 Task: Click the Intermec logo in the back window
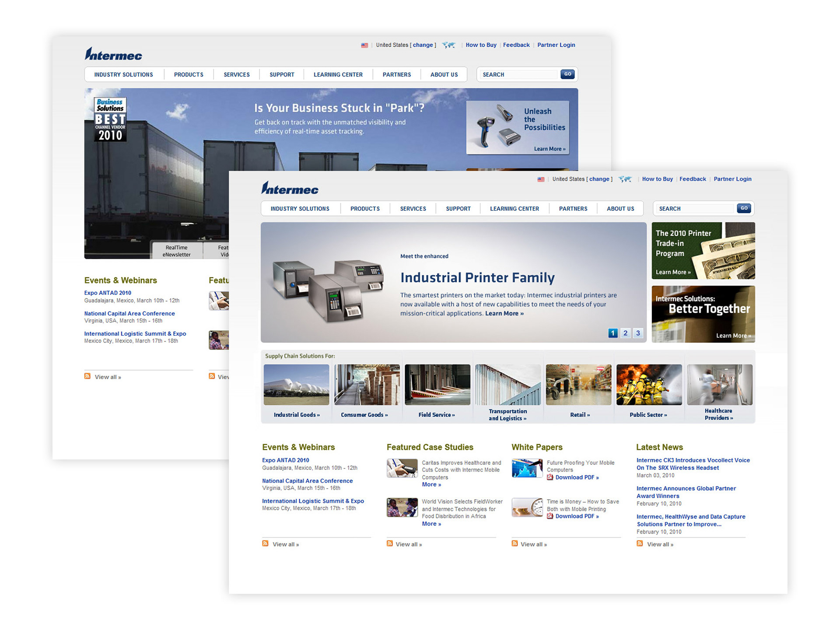[113, 54]
